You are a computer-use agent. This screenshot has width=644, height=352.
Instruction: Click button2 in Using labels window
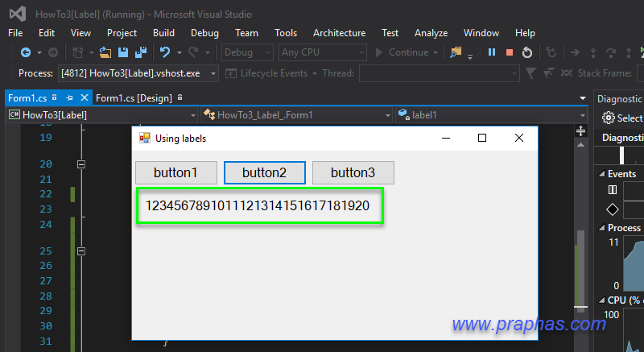(x=265, y=172)
